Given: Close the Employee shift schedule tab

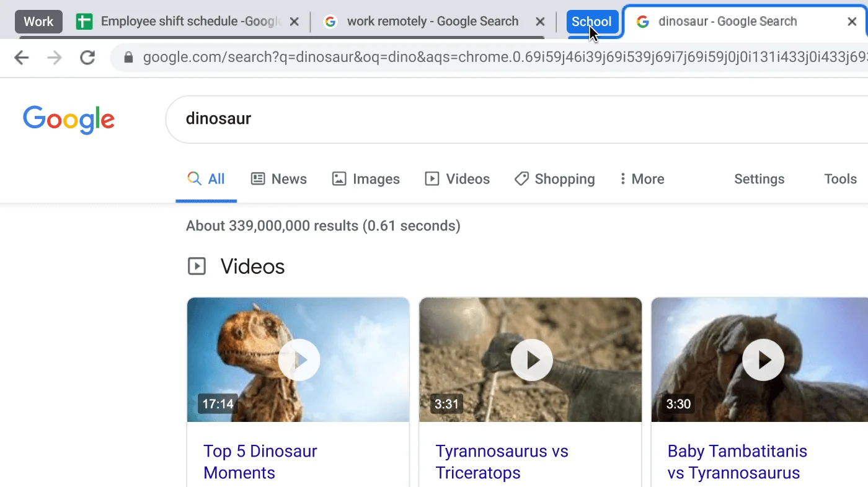Looking at the screenshot, I should tap(294, 22).
